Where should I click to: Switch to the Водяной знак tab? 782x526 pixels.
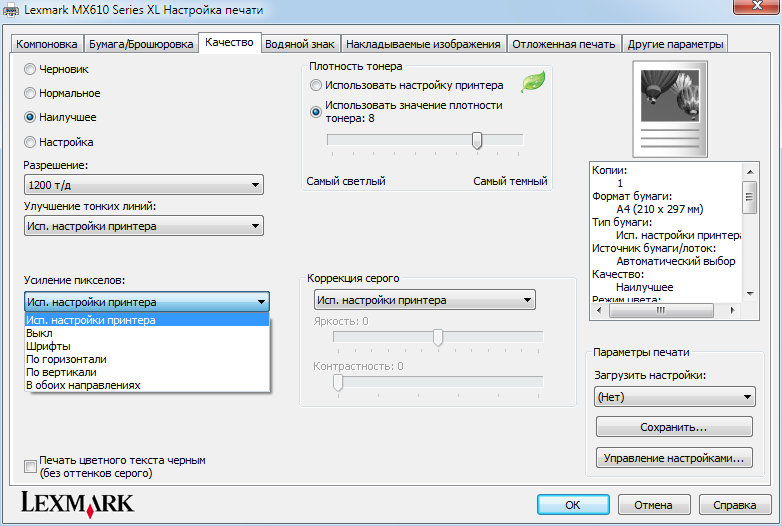coord(300,44)
